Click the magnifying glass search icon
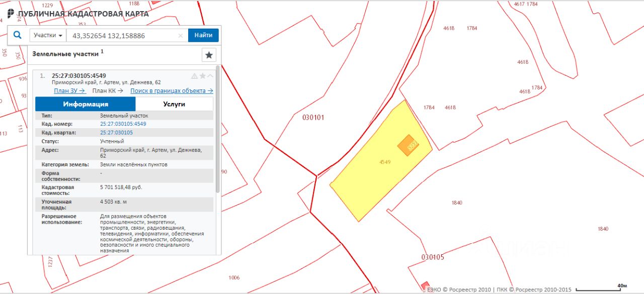The height and width of the screenshot is (294, 644). pos(18,35)
